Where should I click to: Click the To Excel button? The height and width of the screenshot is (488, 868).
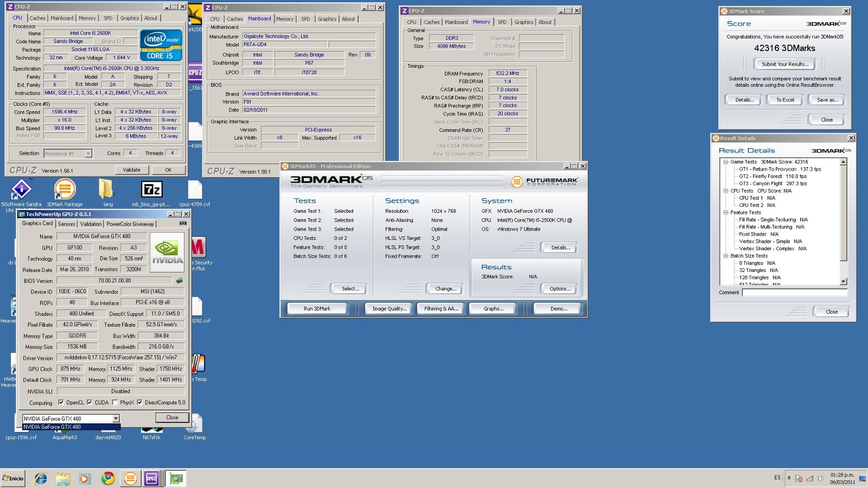click(x=784, y=100)
